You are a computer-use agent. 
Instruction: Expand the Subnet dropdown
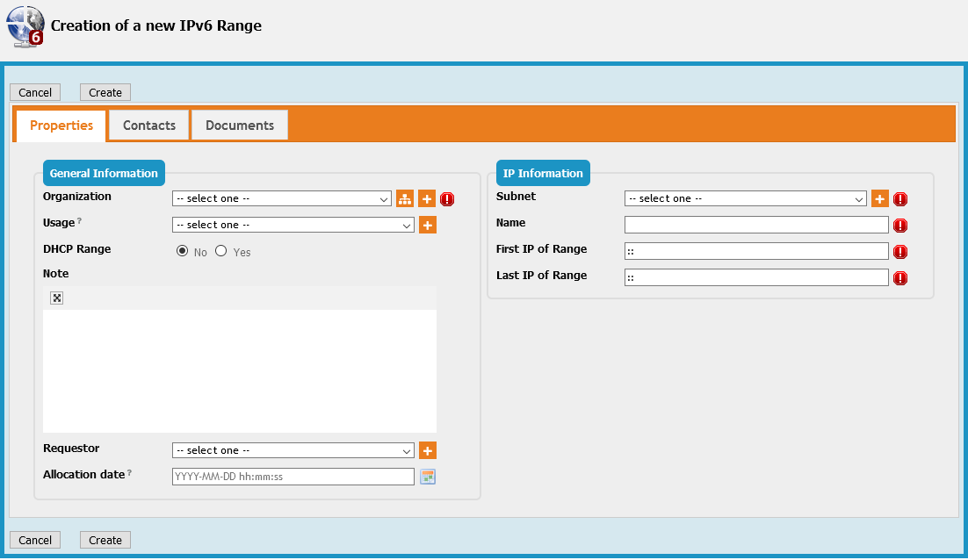click(x=745, y=199)
